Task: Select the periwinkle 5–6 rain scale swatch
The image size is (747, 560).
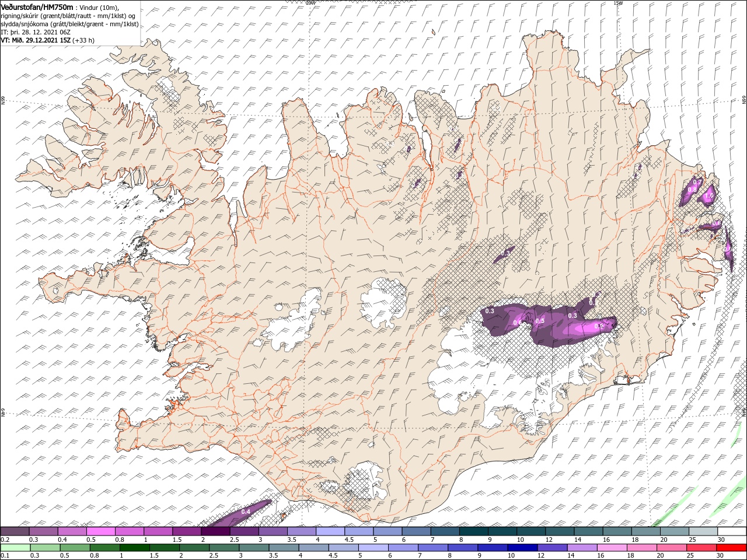Action: (x=373, y=548)
